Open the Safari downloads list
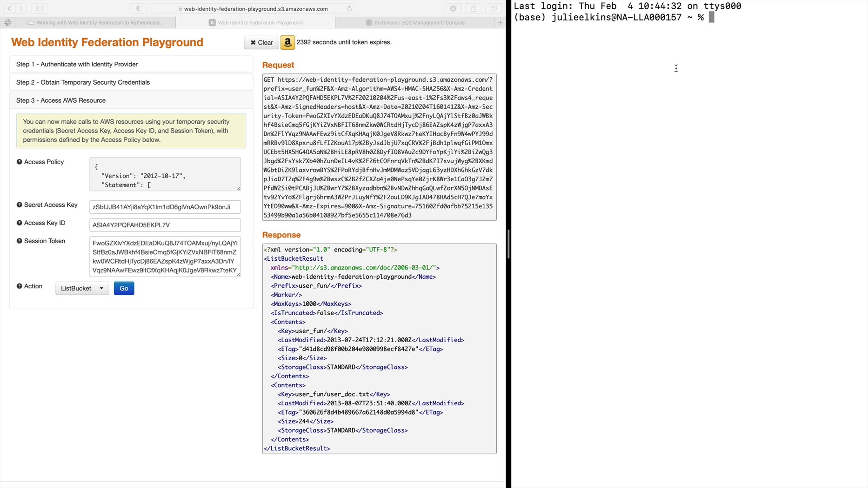 point(453,8)
